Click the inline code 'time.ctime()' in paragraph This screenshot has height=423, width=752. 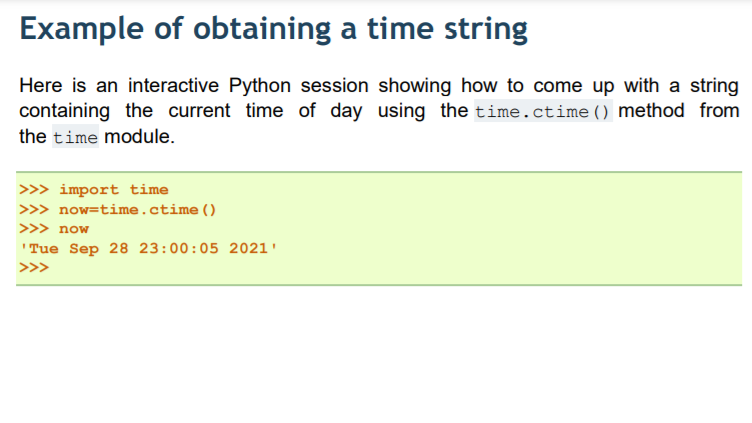click(543, 111)
